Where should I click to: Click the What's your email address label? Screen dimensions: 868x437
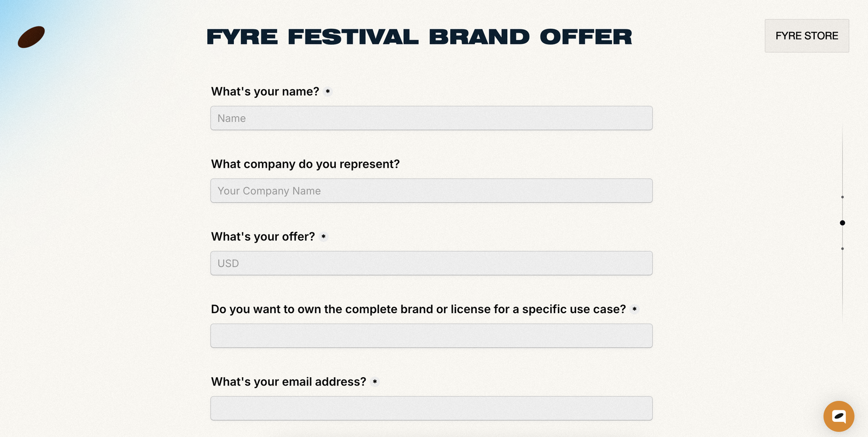tap(289, 382)
